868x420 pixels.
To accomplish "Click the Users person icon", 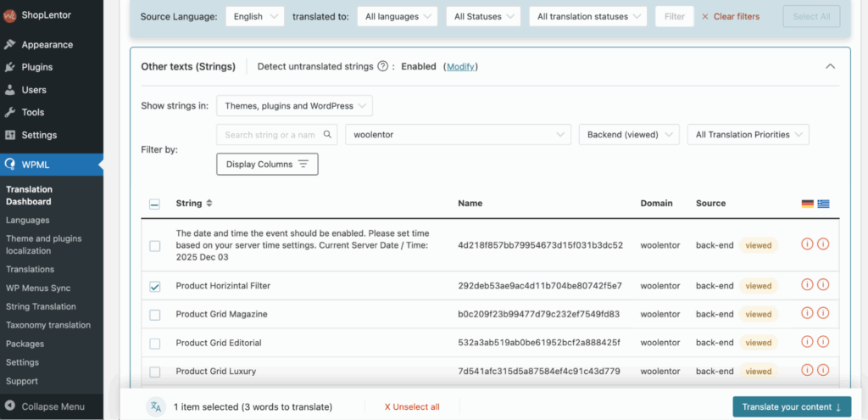I will point(9,90).
